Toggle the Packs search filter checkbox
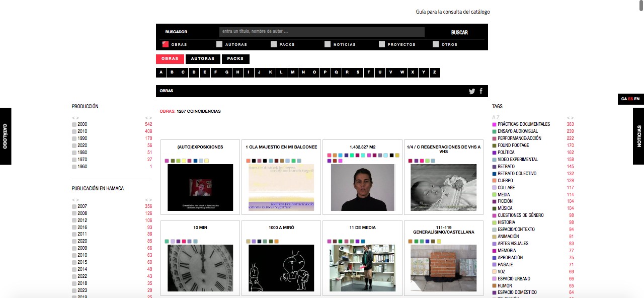The image size is (644, 298). [x=274, y=44]
